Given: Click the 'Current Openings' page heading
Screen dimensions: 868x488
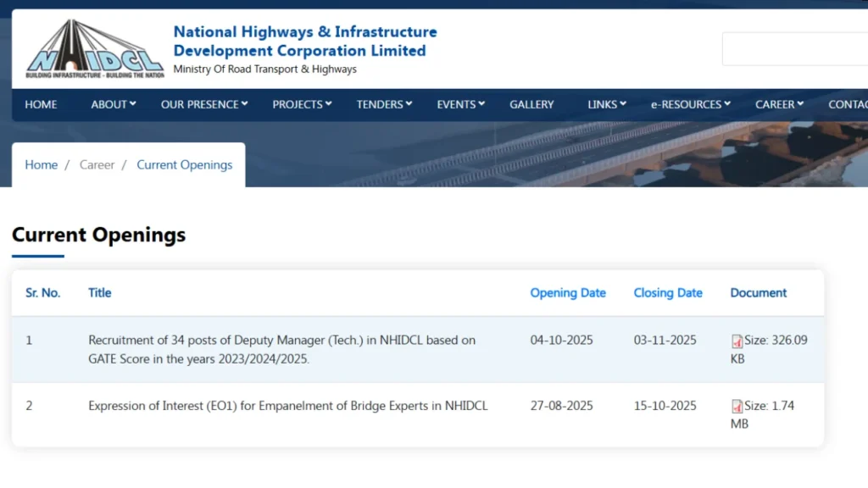Looking at the screenshot, I should 98,235.
